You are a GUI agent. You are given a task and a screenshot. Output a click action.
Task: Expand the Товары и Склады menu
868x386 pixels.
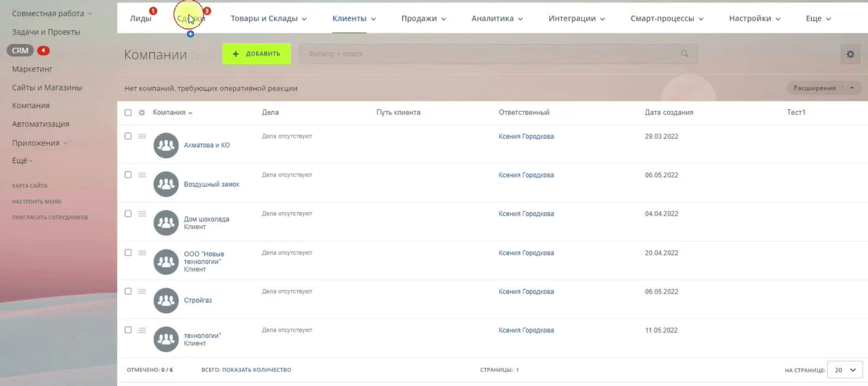click(x=268, y=19)
